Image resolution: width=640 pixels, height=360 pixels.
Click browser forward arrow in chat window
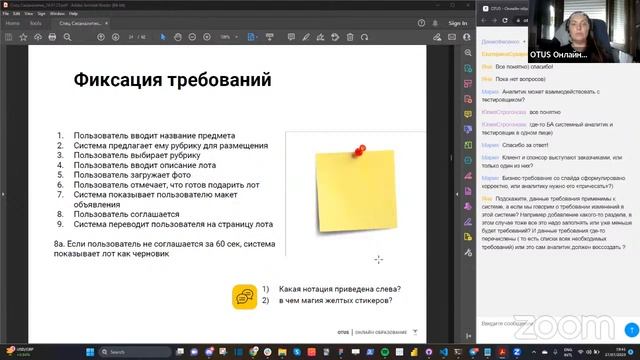point(494,20)
